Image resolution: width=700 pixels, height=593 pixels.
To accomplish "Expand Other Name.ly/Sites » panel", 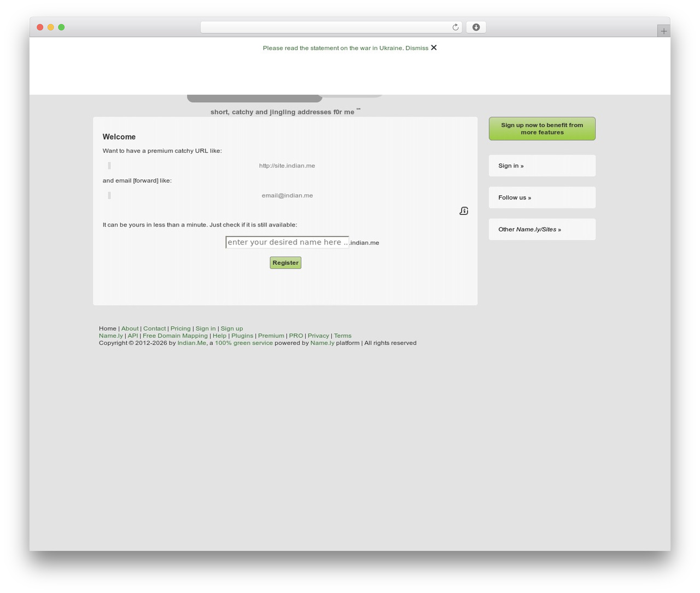I will coord(542,229).
